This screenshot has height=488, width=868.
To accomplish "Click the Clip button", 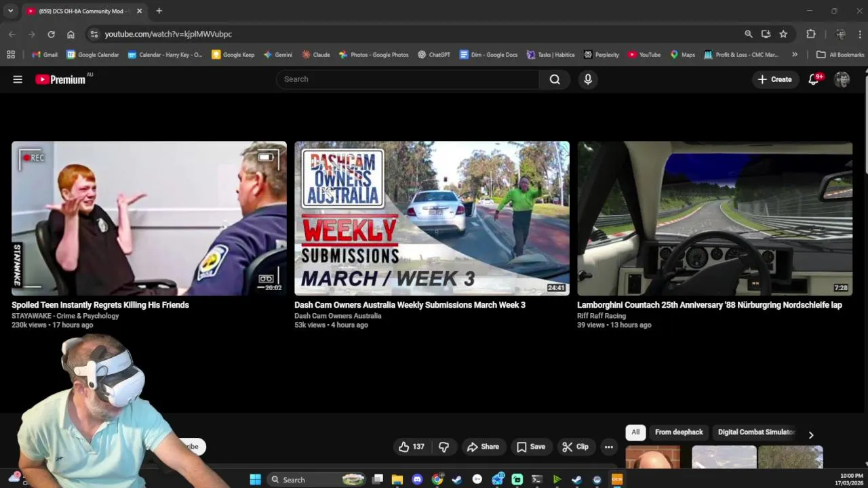I will coord(575,447).
